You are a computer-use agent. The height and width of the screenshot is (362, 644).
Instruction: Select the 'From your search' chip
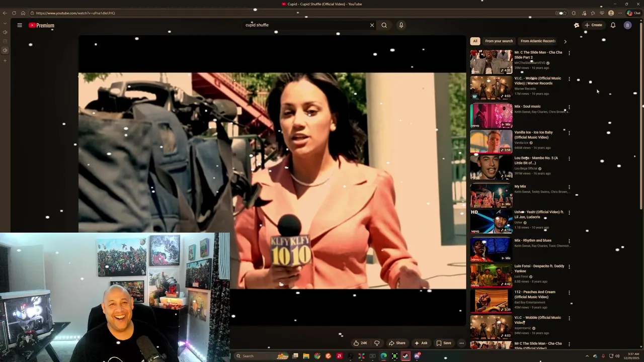[499, 41]
